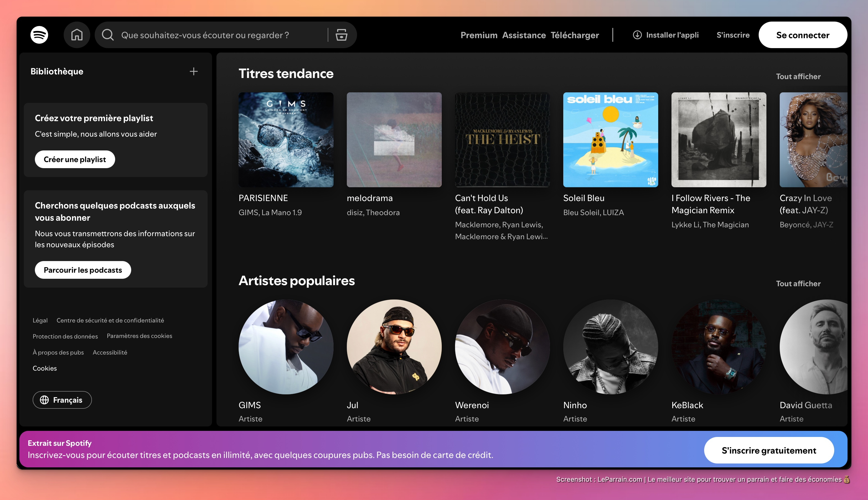Screen dimensions: 868x500
Task: Open the Browse icon beside the search bar
Action: [x=341, y=35]
